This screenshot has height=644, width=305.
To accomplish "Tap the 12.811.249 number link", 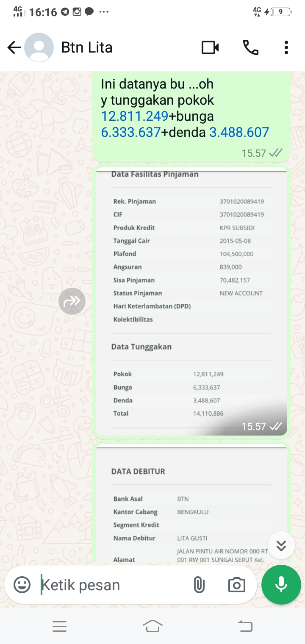I will (135, 116).
